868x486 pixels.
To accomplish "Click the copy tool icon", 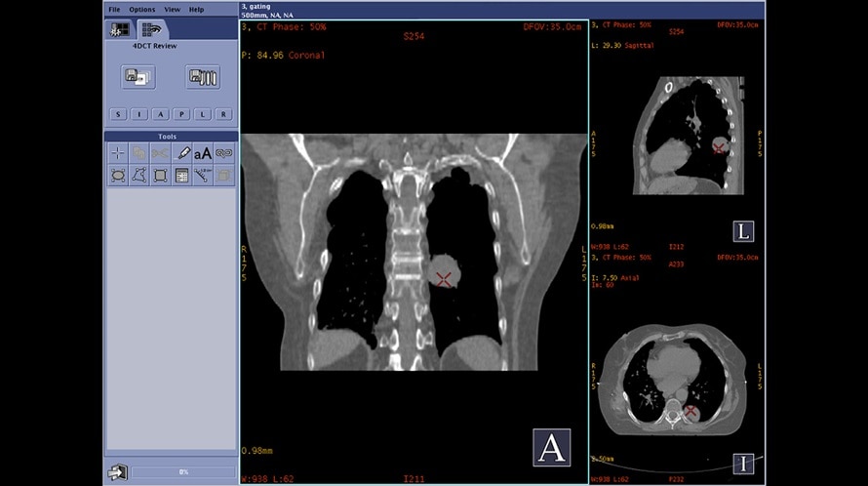I will pyautogui.click(x=138, y=153).
